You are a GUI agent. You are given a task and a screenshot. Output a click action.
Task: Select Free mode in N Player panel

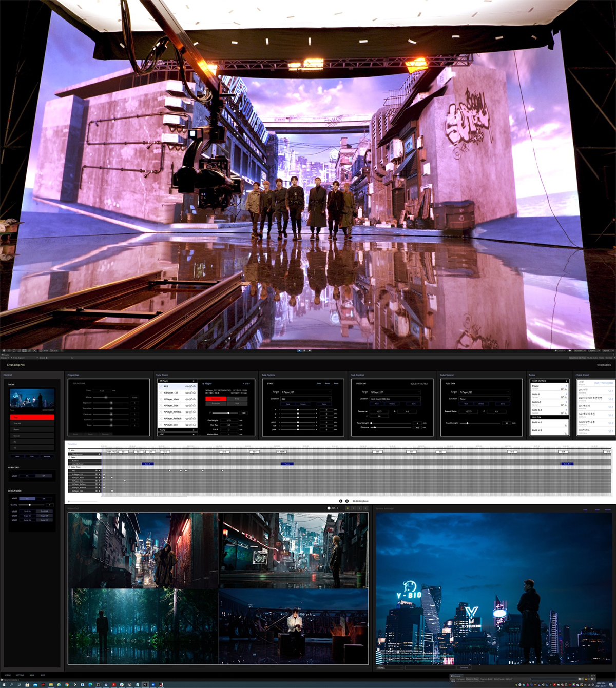click(x=237, y=398)
